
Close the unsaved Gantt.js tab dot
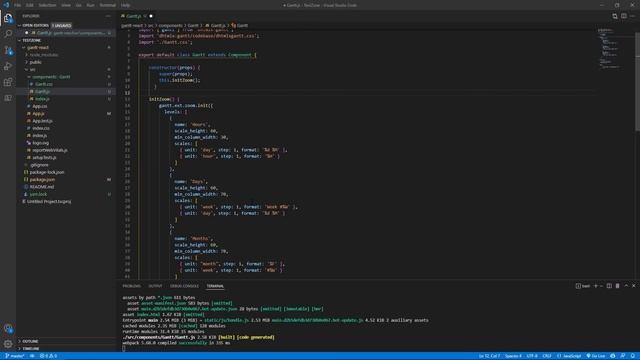[151, 16]
